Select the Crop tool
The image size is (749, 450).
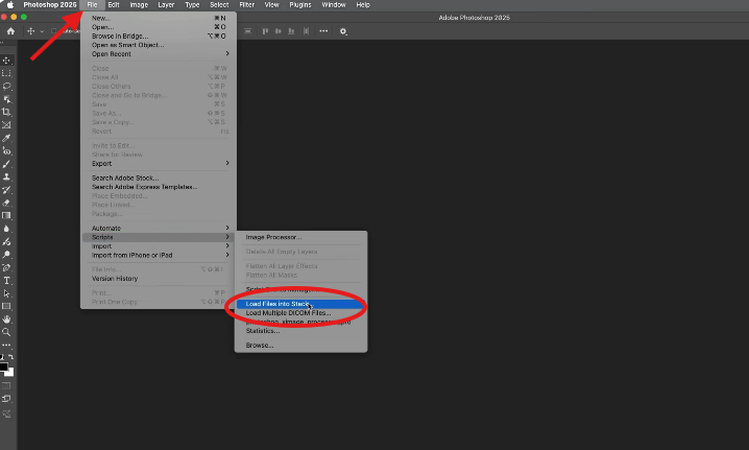tap(7, 112)
